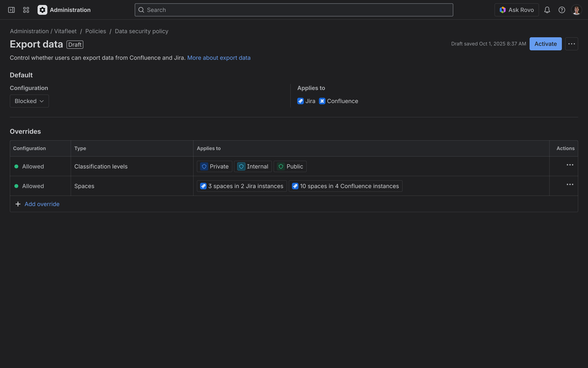
Task: Open the More about export data link
Action: coord(219,58)
